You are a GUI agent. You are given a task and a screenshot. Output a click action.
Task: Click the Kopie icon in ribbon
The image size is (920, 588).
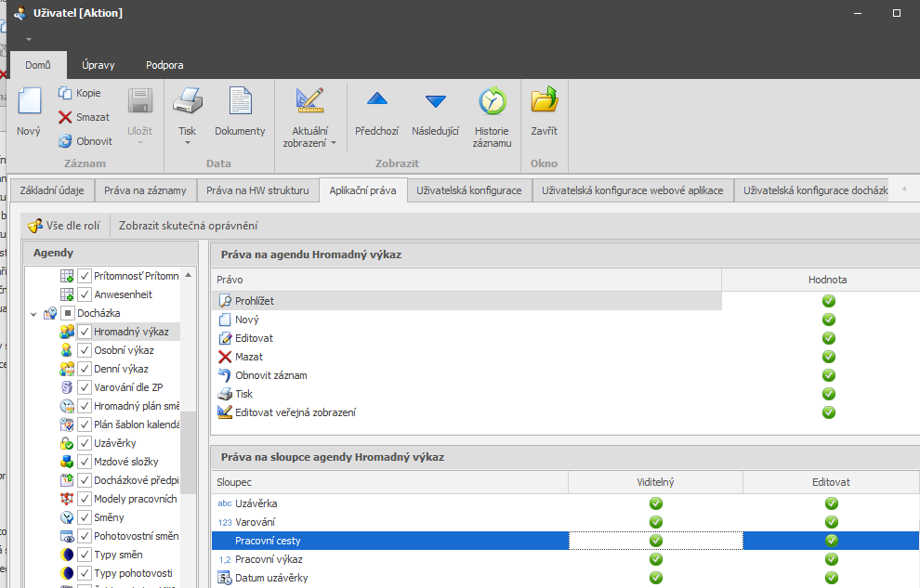(64, 93)
